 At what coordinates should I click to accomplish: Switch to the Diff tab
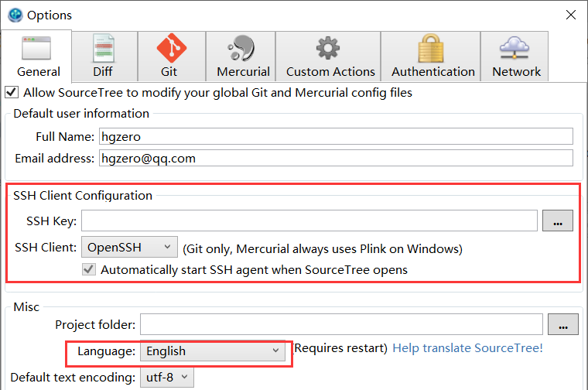[104, 56]
